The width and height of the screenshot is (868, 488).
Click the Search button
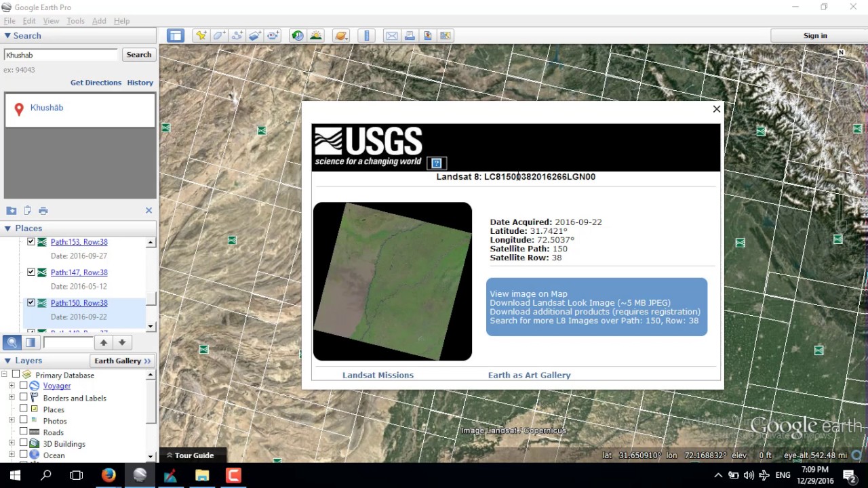point(139,55)
